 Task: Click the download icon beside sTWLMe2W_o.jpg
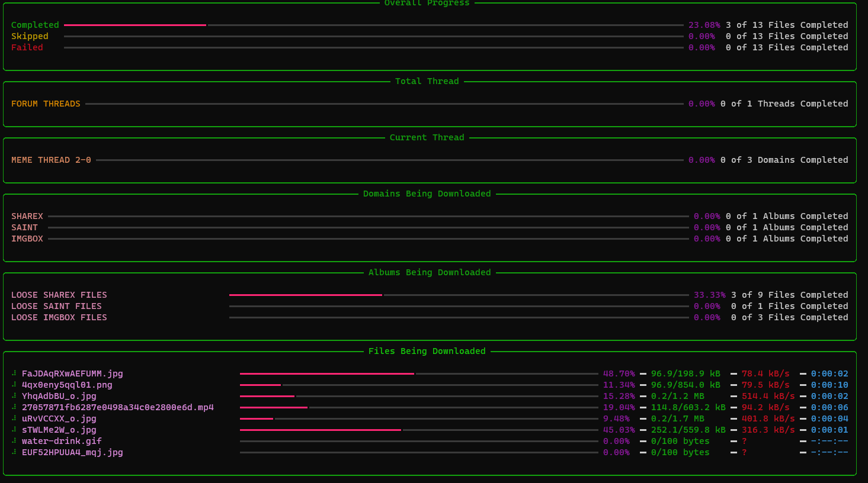click(x=14, y=430)
